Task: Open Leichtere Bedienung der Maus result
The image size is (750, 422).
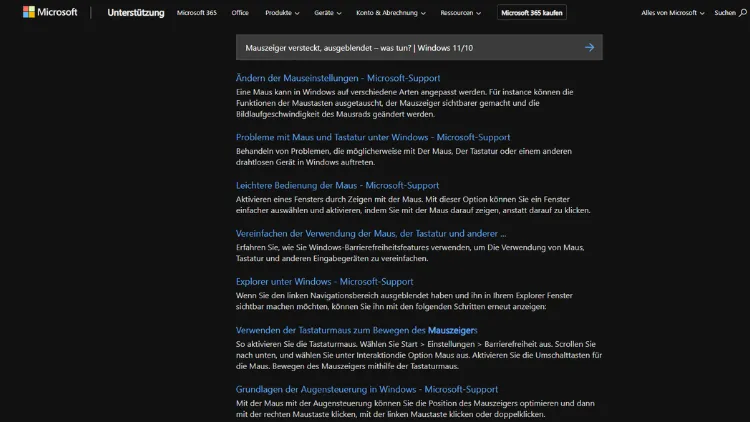Action: coord(337,185)
